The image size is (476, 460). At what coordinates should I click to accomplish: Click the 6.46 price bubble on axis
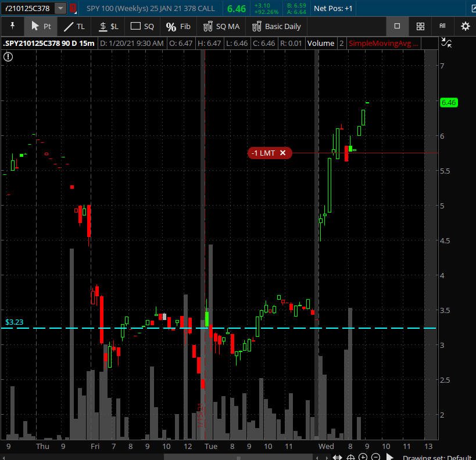coord(448,103)
